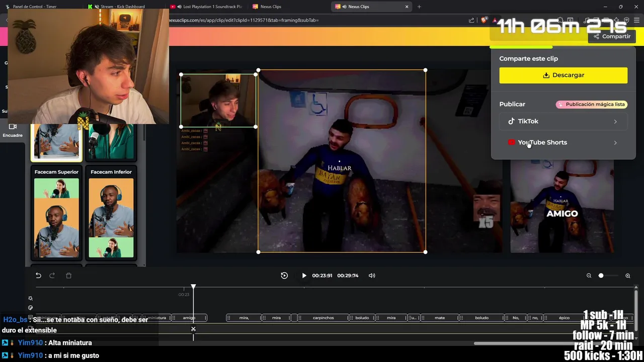Select the 'épico' subtitle chip

[564, 318]
